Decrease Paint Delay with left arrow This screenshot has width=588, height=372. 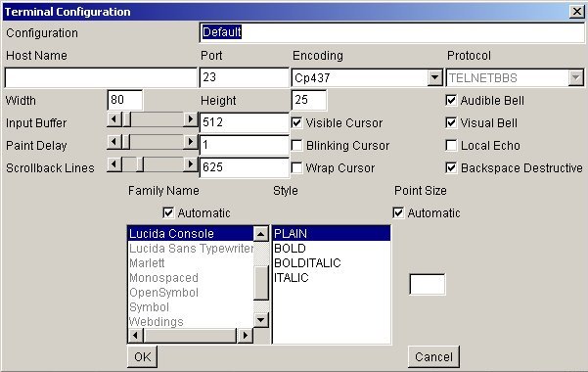(x=114, y=142)
